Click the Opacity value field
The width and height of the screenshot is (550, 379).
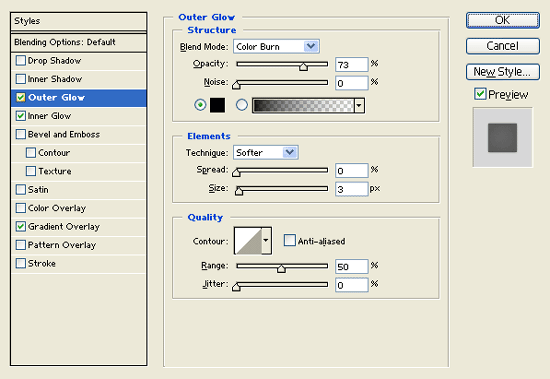(x=351, y=65)
